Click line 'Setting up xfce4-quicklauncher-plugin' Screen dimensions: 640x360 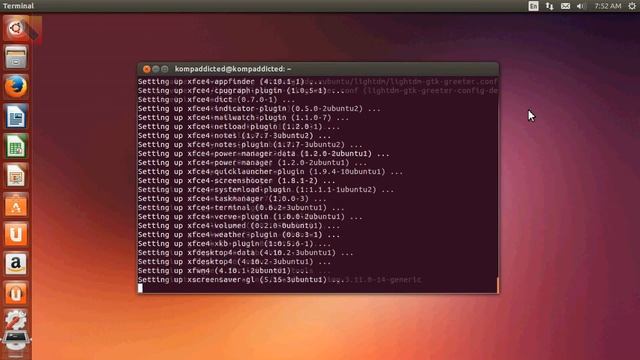click(271, 171)
